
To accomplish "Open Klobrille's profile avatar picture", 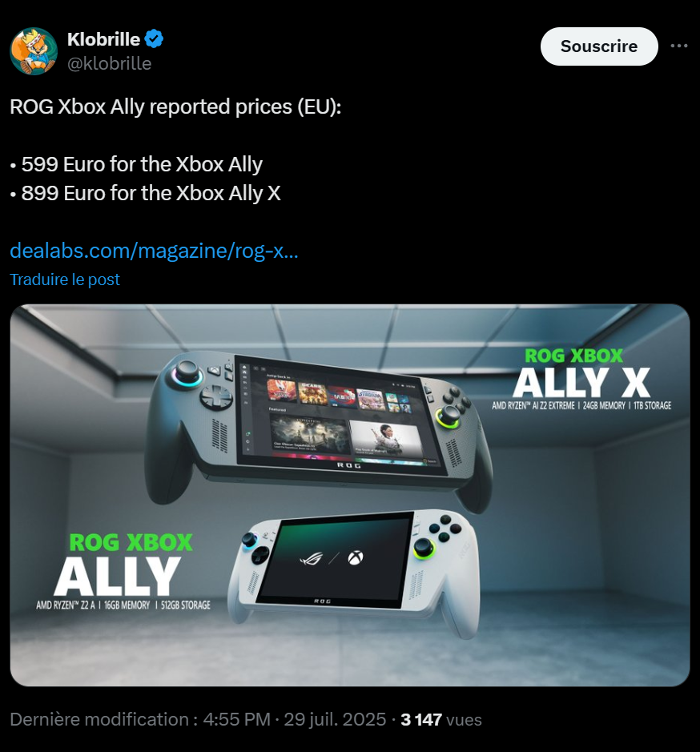I will click(x=34, y=51).
